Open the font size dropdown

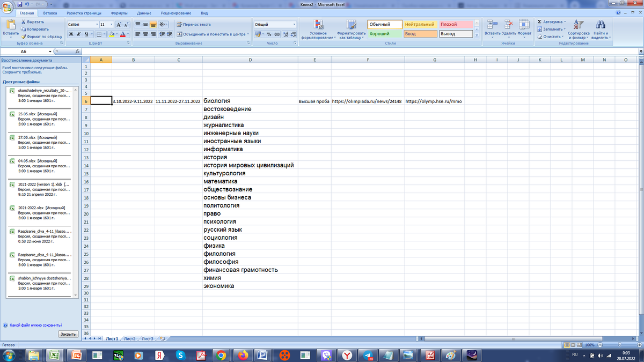(x=111, y=24)
